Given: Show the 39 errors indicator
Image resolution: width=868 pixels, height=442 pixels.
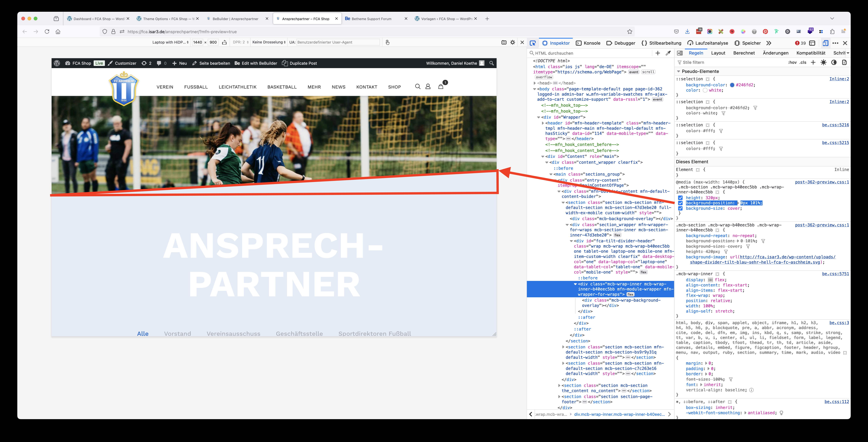Looking at the screenshot, I should (800, 43).
